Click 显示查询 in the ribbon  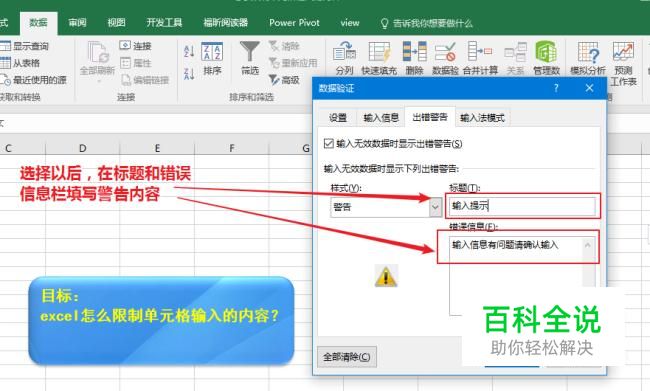[x=25, y=46]
